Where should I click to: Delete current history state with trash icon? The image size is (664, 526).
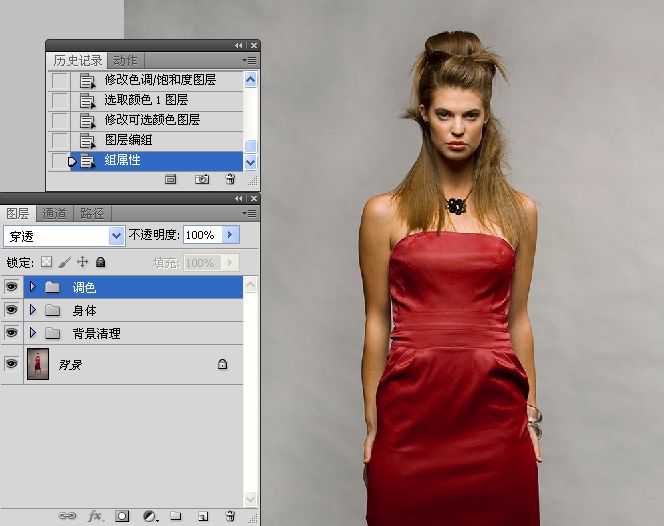230,179
